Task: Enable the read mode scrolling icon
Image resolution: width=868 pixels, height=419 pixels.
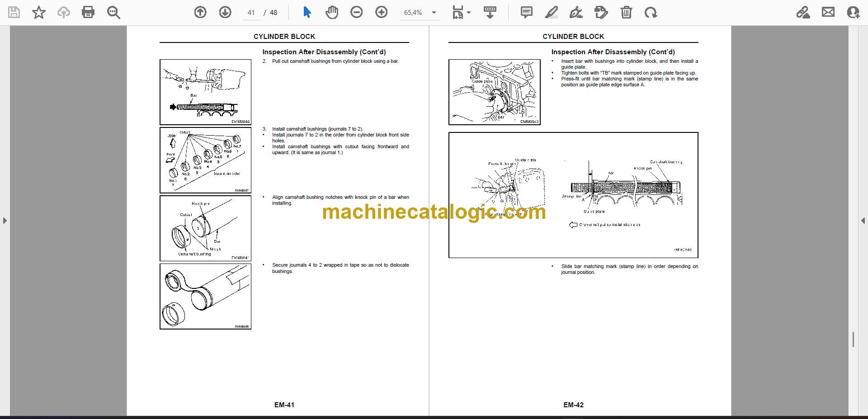Action: pyautogui.click(x=490, y=13)
